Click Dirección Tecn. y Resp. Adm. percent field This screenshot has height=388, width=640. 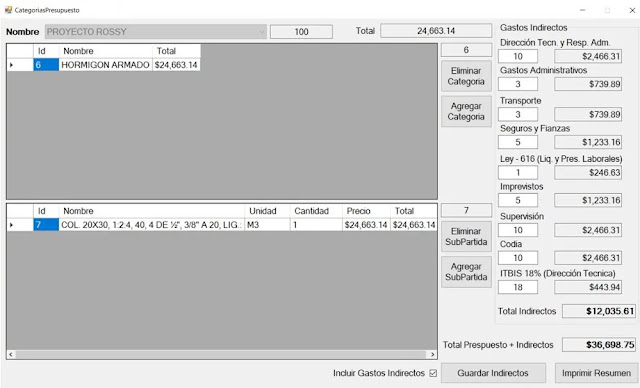coord(518,56)
